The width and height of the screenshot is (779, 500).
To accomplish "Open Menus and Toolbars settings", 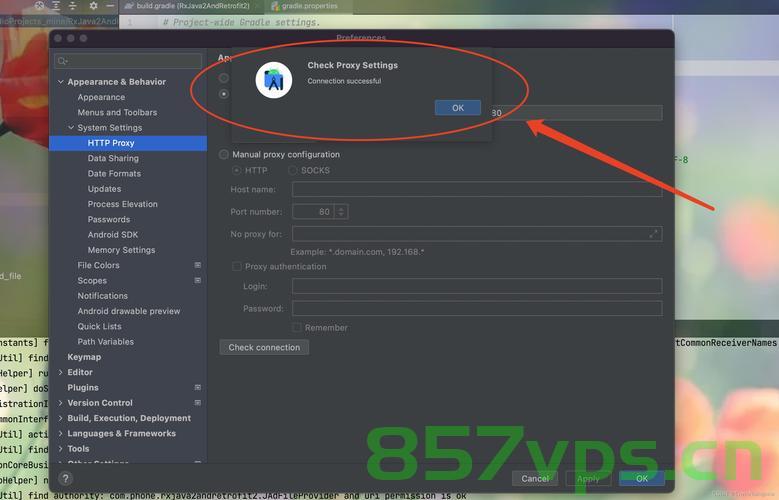I will click(x=117, y=112).
